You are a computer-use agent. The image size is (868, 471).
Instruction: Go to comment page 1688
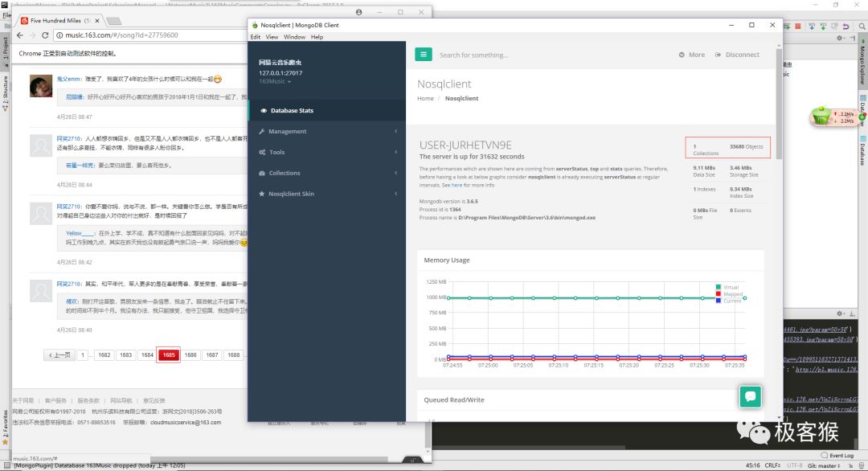tap(234, 354)
